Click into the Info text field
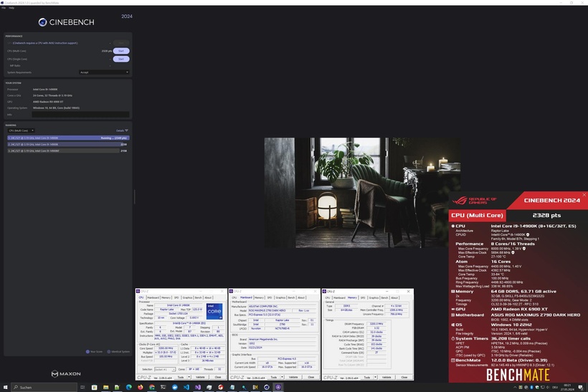Viewport: 588px width, 392px height. (x=80, y=114)
